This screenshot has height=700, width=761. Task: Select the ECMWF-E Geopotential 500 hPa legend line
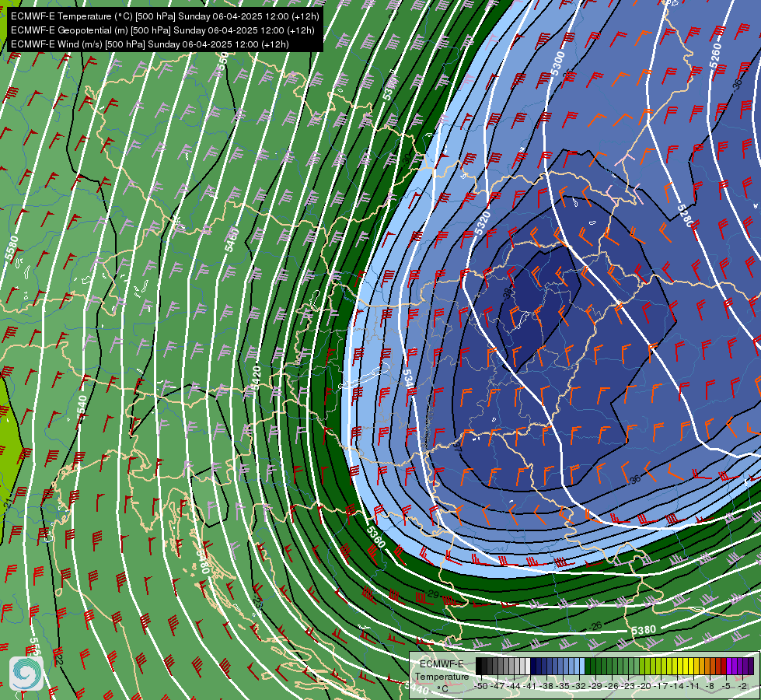point(162,30)
